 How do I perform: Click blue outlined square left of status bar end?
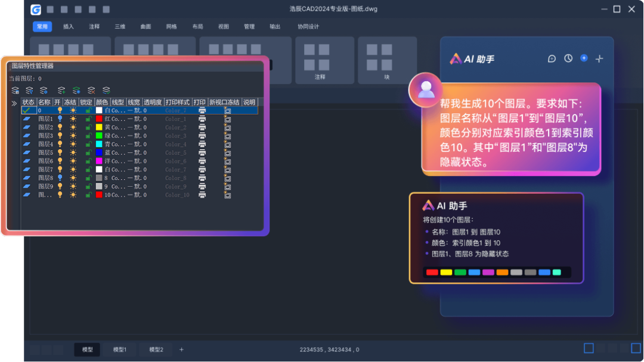pyautogui.click(x=589, y=348)
